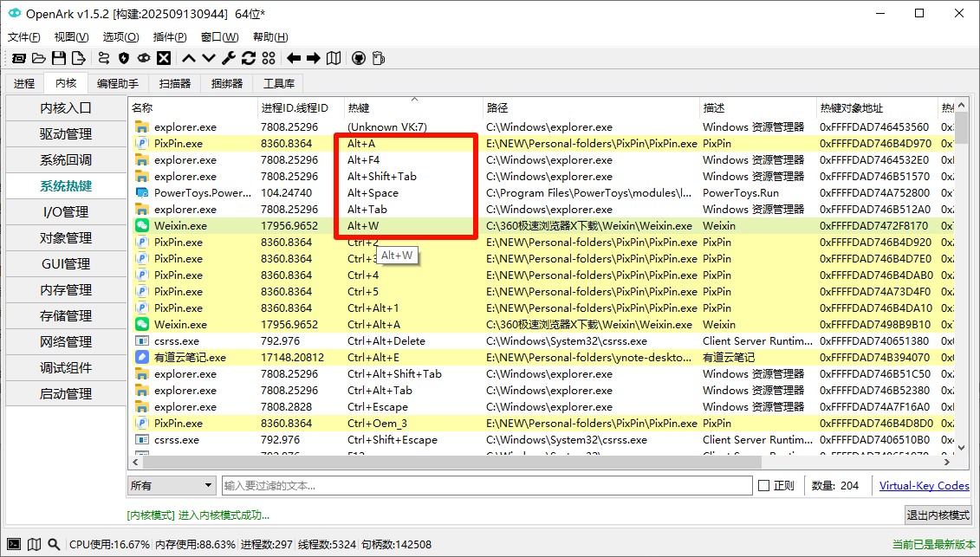Click the down chevron toolbar icon
Screen dimensions: 980x557
209,59
